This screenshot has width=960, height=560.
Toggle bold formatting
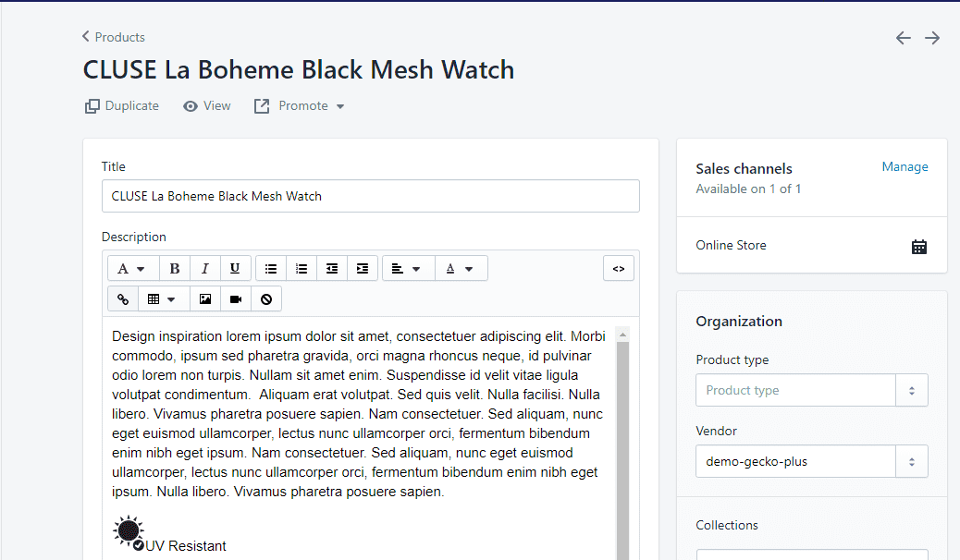175,268
